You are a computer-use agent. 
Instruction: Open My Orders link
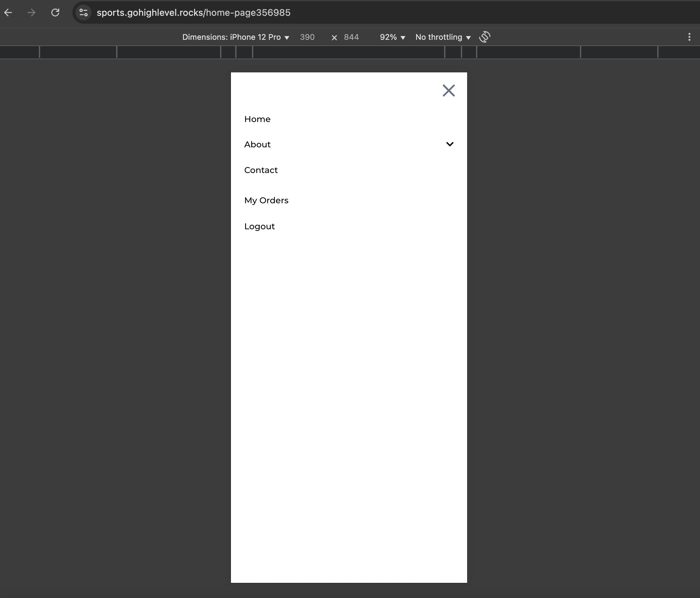[x=266, y=201]
